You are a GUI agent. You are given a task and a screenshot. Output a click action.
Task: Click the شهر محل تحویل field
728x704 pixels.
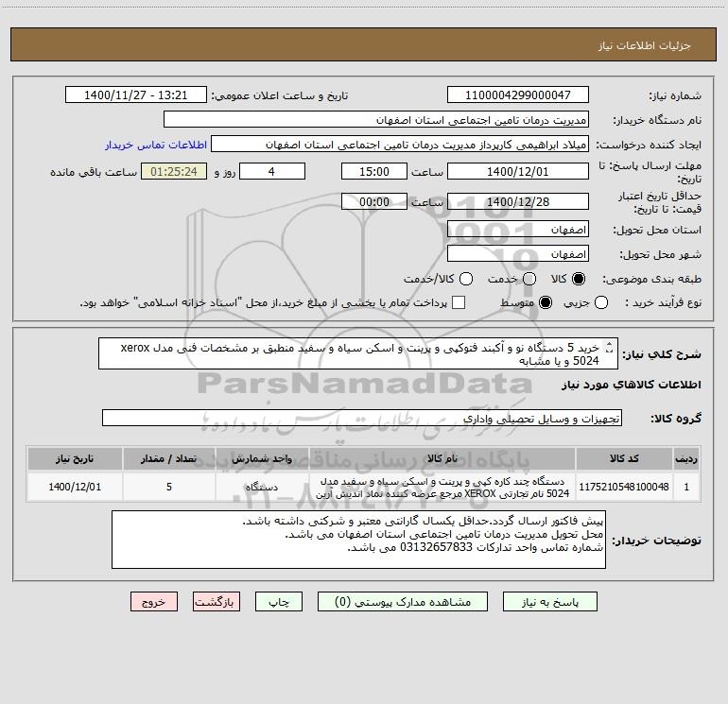[518, 254]
